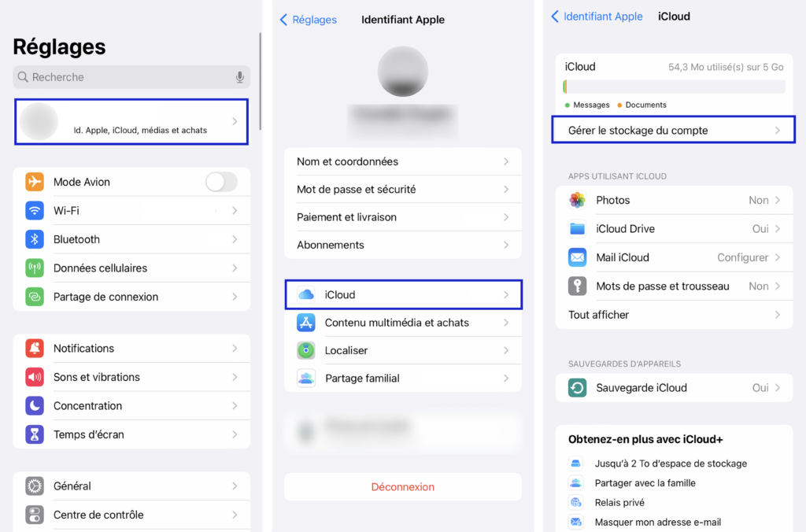Tap the microphone icon in search field

click(x=239, y=77)
